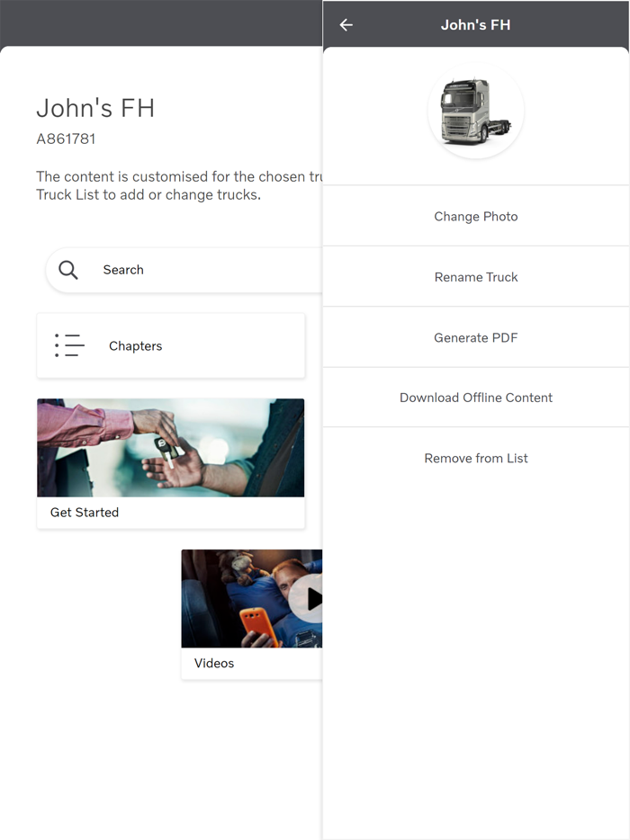Image resolution: width=630 pixels, height=840 pixels.
Task: Click the magnifier icon in the search bar
Action: tap(68, 270)
